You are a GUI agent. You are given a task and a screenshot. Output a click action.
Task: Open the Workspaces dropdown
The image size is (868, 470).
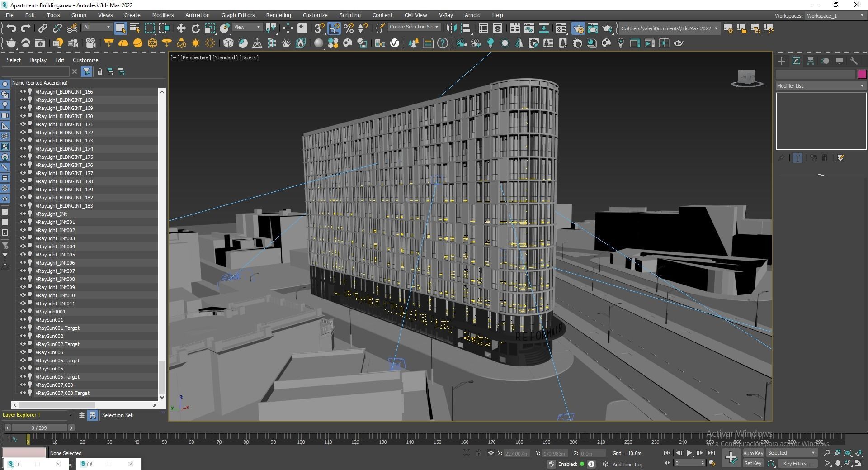(835, 16)
